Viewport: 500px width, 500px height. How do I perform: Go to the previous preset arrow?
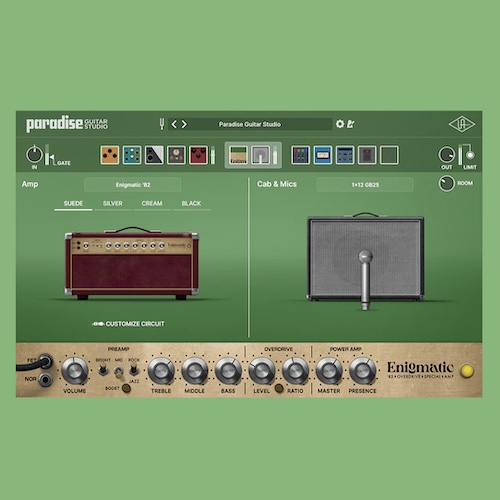[x=174, y=124]
